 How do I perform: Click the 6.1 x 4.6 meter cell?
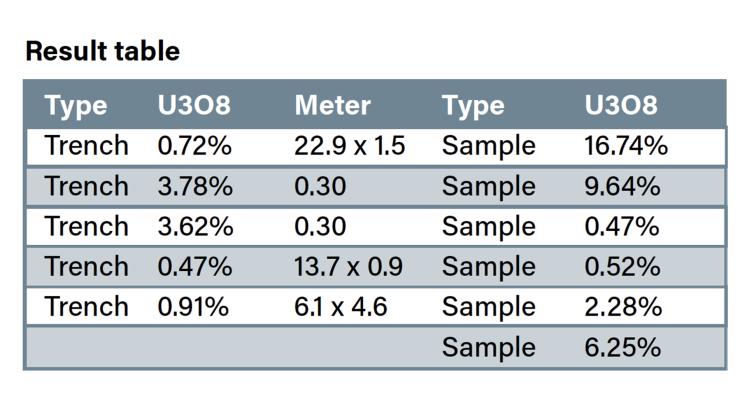340,307
